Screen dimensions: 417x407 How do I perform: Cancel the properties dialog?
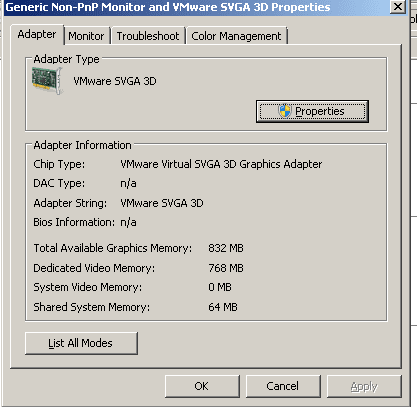[x=283, y=386]
